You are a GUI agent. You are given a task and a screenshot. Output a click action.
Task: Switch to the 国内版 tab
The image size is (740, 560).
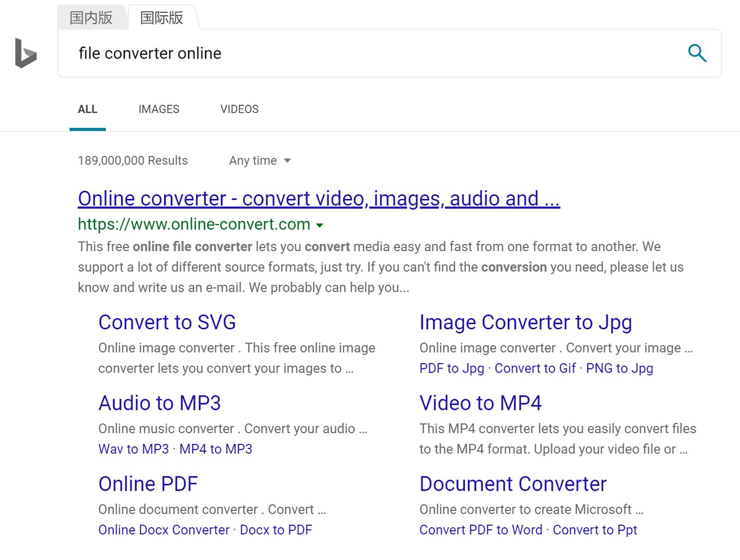click(x=91, y=17)
